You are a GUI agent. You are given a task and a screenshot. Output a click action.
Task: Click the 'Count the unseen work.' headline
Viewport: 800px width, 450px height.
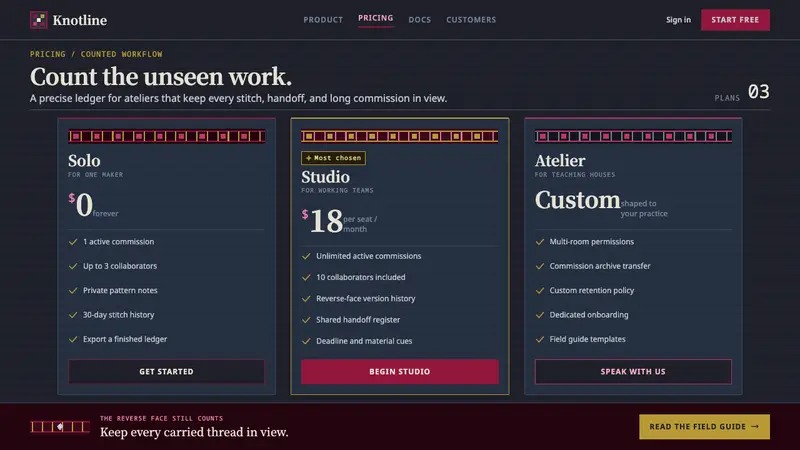[161, 77]
